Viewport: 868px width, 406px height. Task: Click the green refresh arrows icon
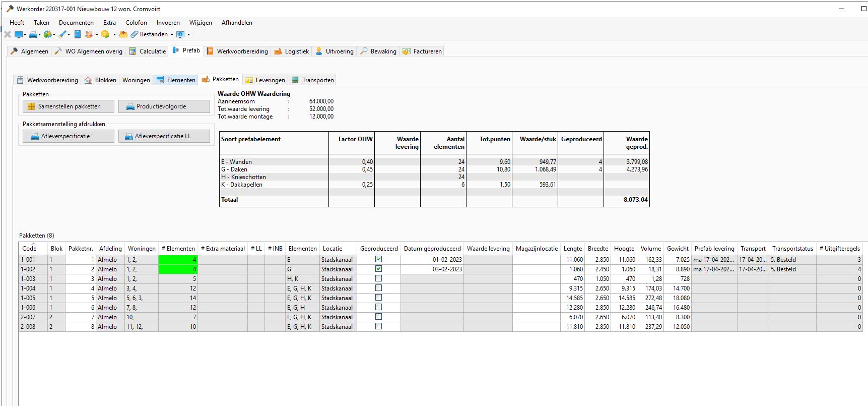coord(47,35)
